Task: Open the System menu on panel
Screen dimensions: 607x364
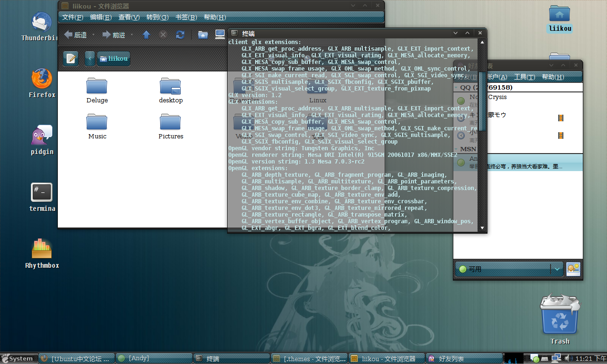Action: coord(18,359)
